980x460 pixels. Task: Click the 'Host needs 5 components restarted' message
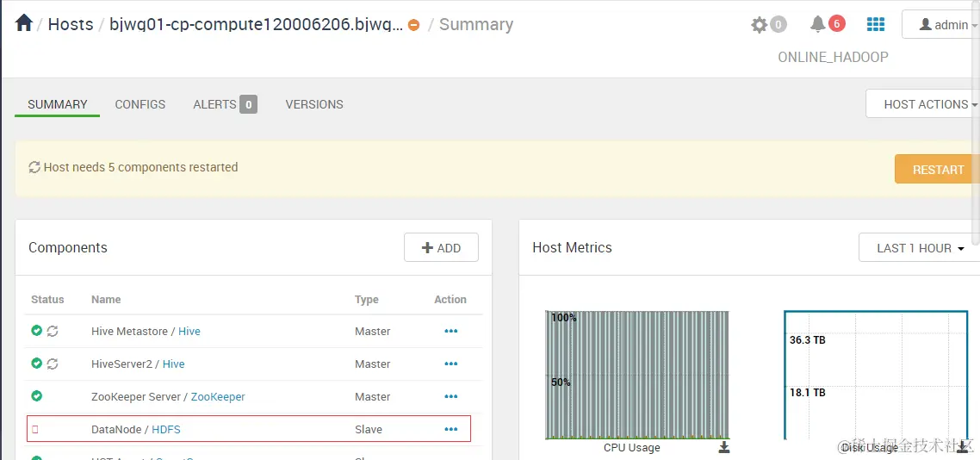pos(140,167)
